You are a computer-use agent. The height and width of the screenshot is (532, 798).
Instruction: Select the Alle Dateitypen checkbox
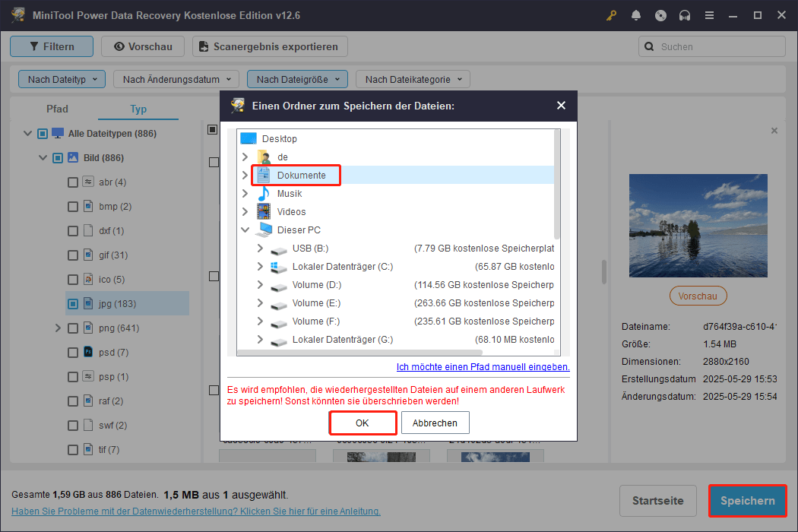point(43,133)
